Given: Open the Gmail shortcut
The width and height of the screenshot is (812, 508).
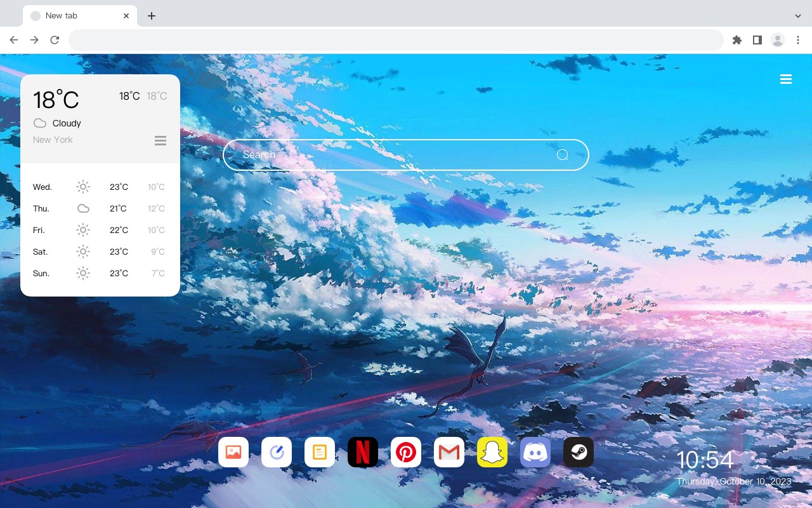Looking at the screenshot, I should (449, 452).
